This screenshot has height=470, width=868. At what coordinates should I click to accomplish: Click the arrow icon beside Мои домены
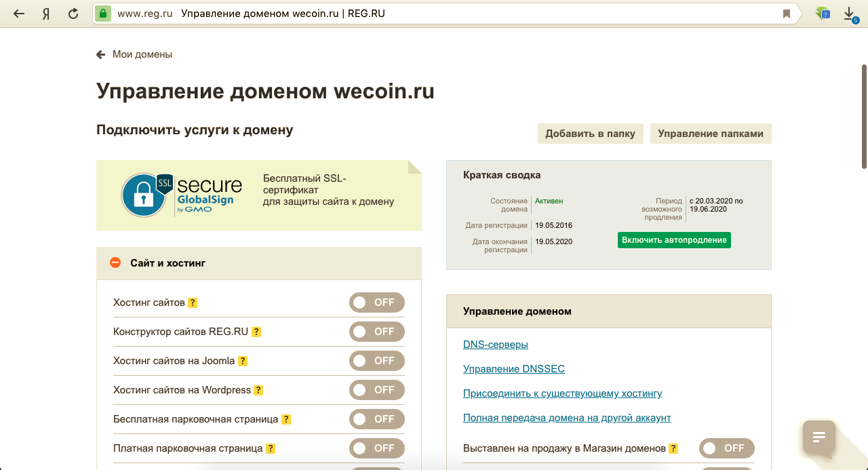click(101, 54)
